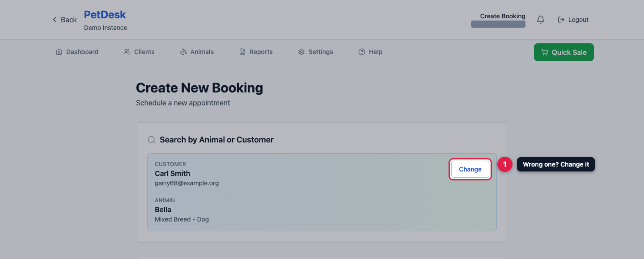The width and height of the screenshot is (644, 259).
Task: Click the email garry68@example.org
Action: tap(187, 183)
